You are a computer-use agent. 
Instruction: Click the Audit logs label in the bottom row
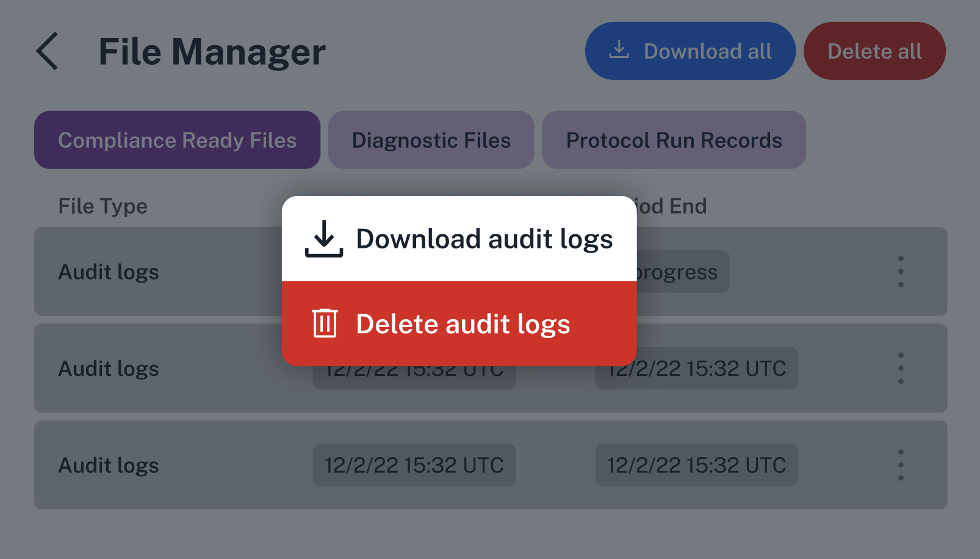click(x=109, y=466)
